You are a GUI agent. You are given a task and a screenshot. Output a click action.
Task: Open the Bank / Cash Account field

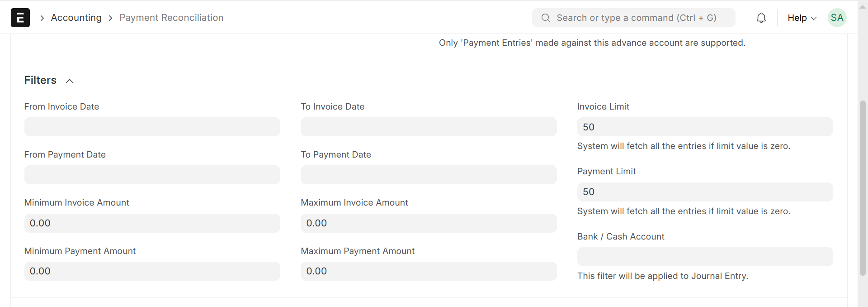click(704, 257)
